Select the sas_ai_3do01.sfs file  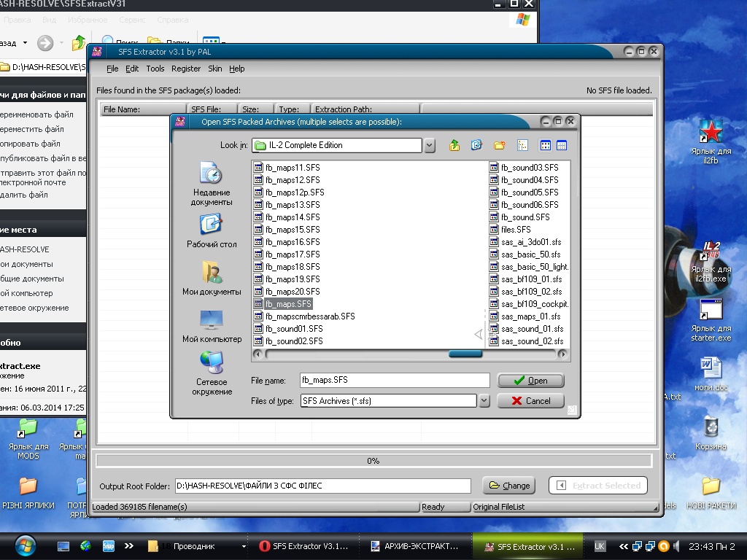tap(525, 242)
